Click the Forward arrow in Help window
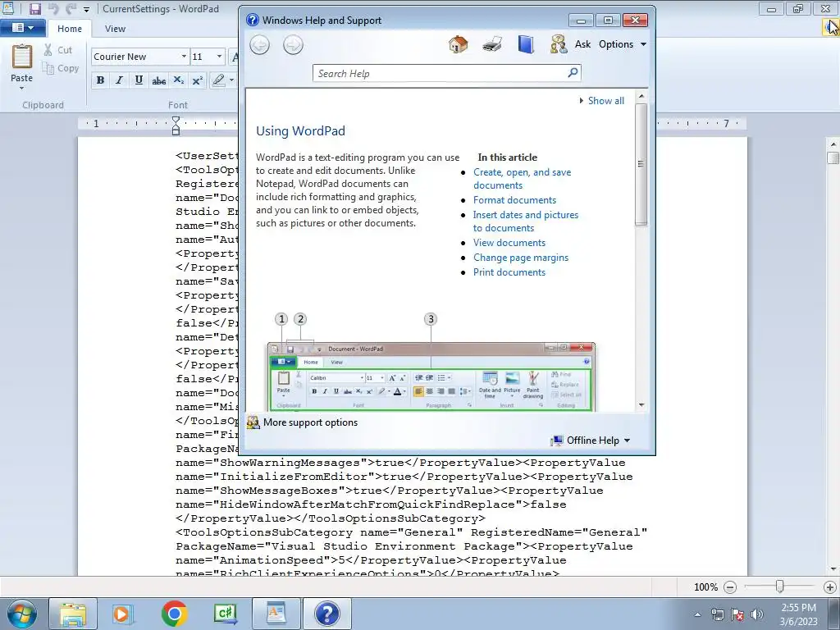 tap(293, 44)
